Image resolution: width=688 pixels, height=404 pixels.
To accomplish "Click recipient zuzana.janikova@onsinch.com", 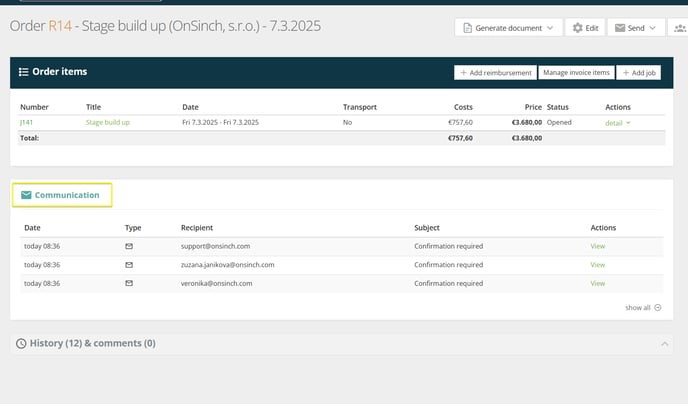I will 227,265.
